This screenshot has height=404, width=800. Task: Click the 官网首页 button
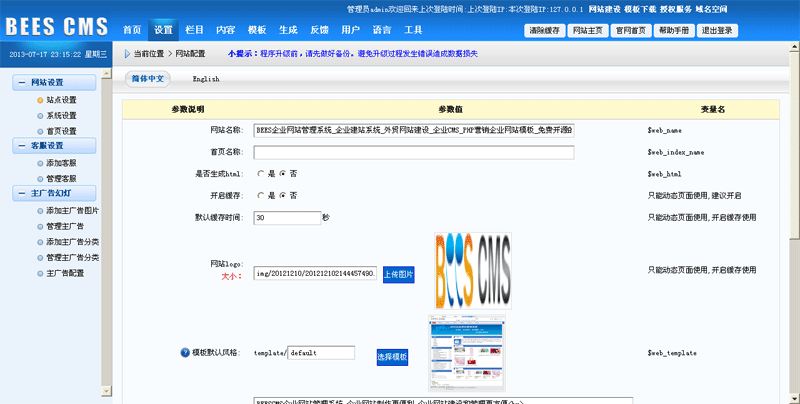(631, 31)
